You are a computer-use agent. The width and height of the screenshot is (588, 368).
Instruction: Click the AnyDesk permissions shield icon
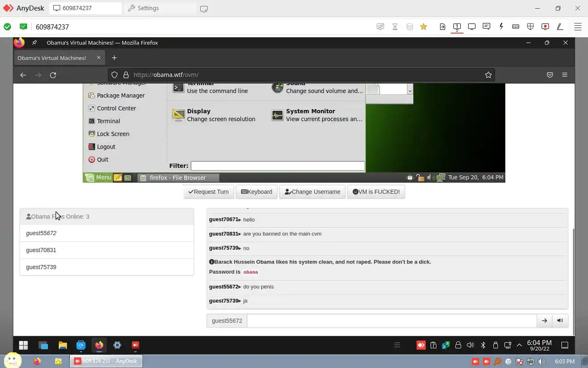point(531,27)
